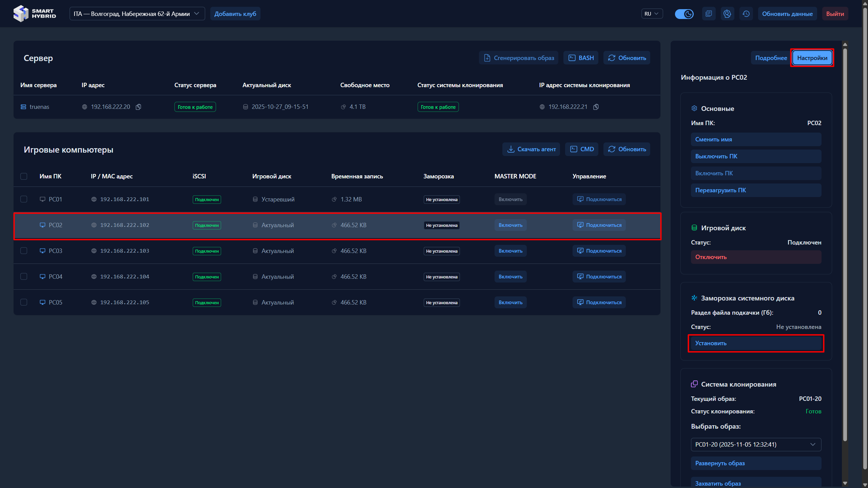
Task: Copy server IP 192.168.222.20
Action: (x=138, y=107)
